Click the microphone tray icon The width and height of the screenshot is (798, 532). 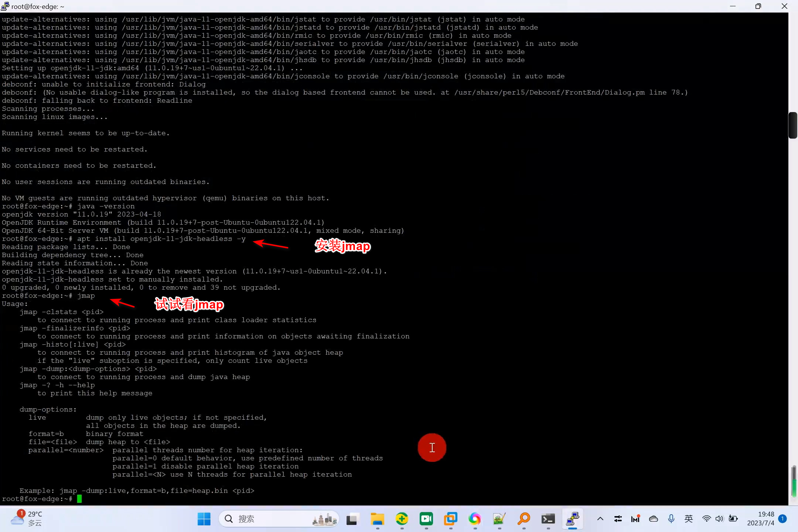pos(671,519)
